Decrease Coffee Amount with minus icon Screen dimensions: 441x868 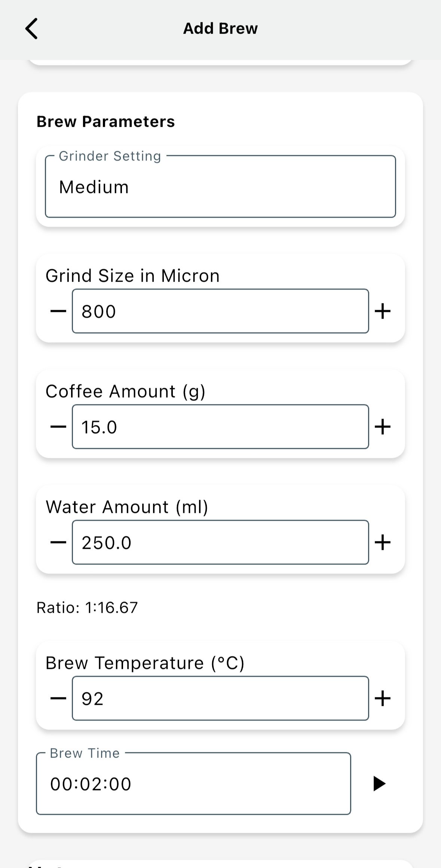pos(58,427)
